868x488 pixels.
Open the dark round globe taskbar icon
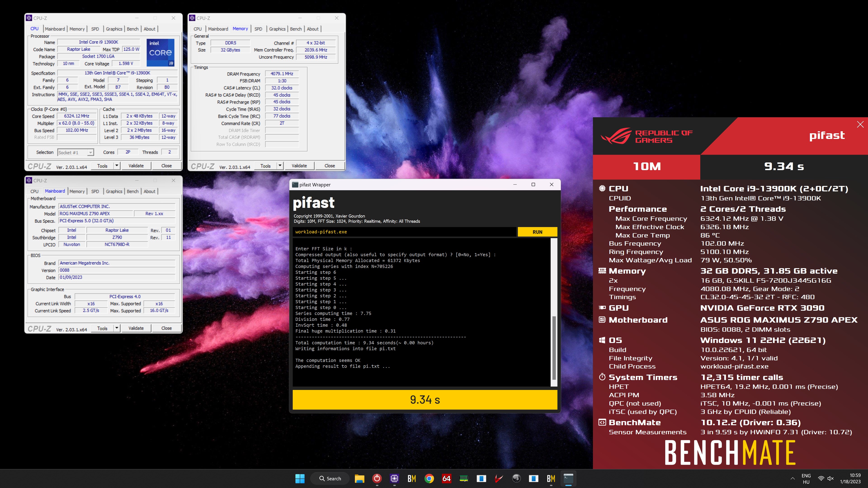(516, 479)
